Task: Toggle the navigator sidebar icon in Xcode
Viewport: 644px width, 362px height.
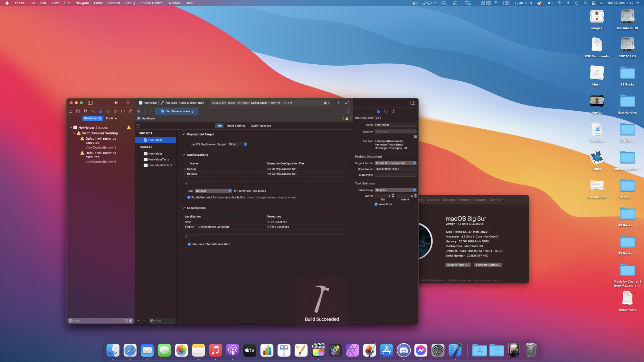Action: (x=90, y=103)
